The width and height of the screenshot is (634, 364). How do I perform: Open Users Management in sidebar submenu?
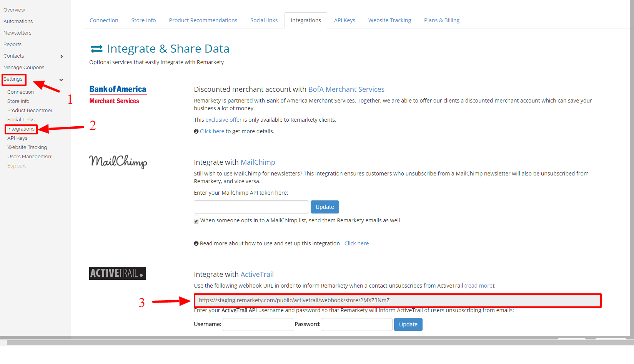(x=29, y=157)
